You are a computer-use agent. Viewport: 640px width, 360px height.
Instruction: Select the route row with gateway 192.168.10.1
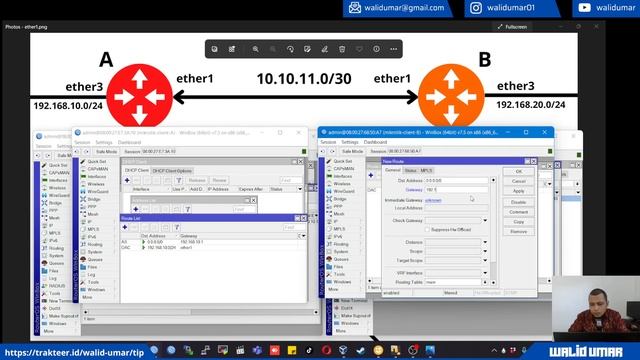212,242
